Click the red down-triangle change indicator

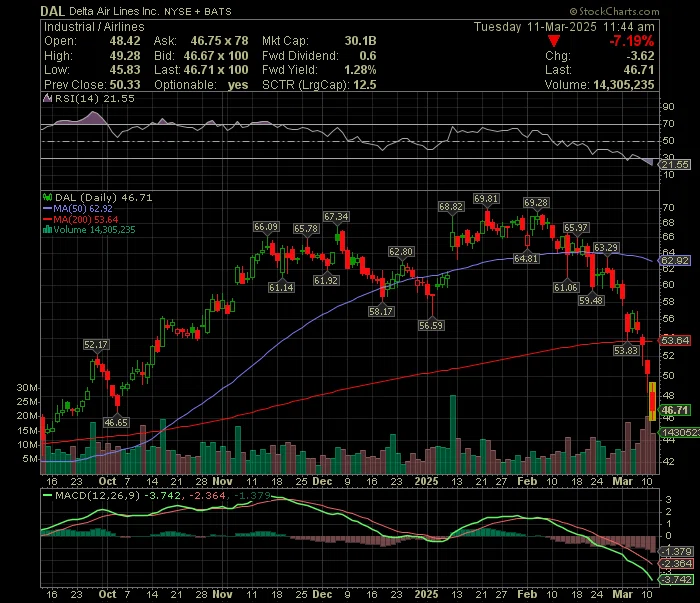coord(554,42)
